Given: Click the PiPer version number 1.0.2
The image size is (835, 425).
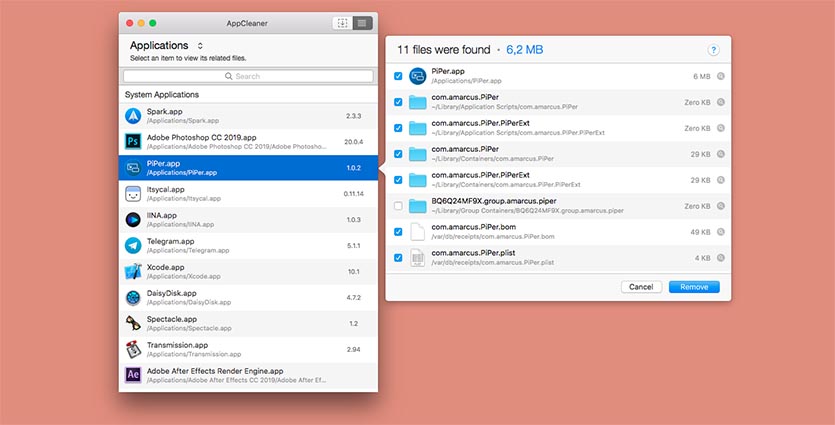Looking at the screenshot, I should click(354, 168).
